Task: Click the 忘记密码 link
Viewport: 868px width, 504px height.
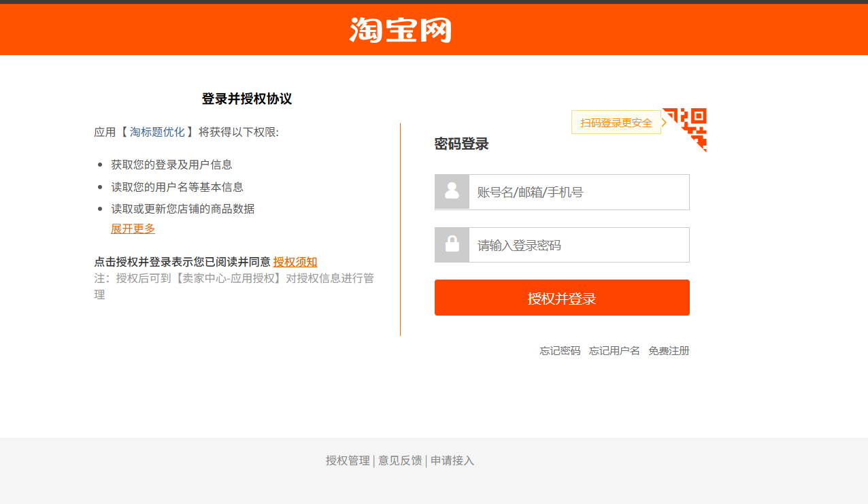Action: tap(560, 351)
